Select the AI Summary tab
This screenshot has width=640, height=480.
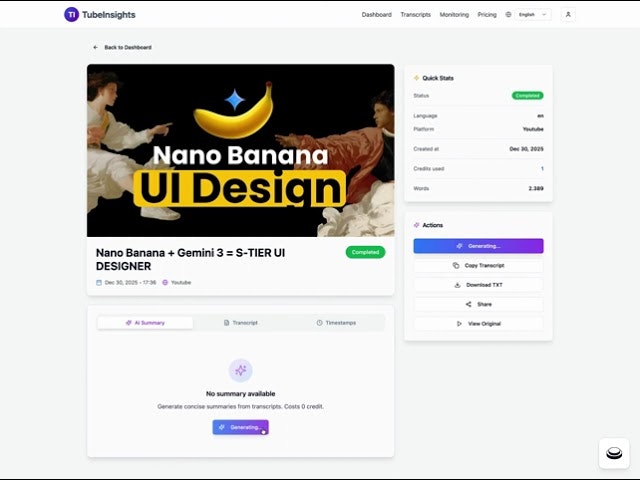click(x=145, y=323)
